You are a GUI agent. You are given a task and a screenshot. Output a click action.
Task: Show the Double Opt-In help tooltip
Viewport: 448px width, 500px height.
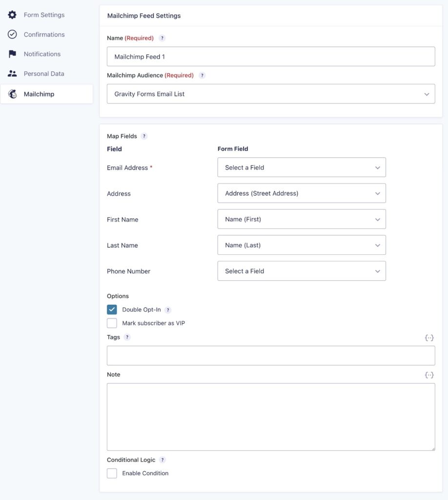pos(168,310)
